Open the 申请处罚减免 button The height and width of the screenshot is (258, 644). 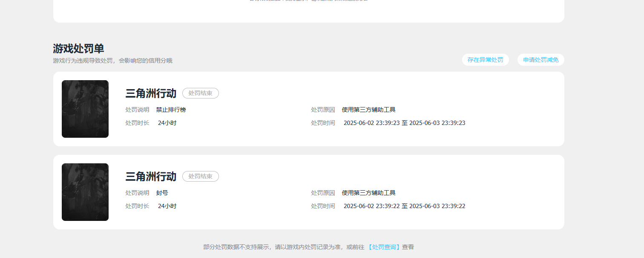click(540, 60)
